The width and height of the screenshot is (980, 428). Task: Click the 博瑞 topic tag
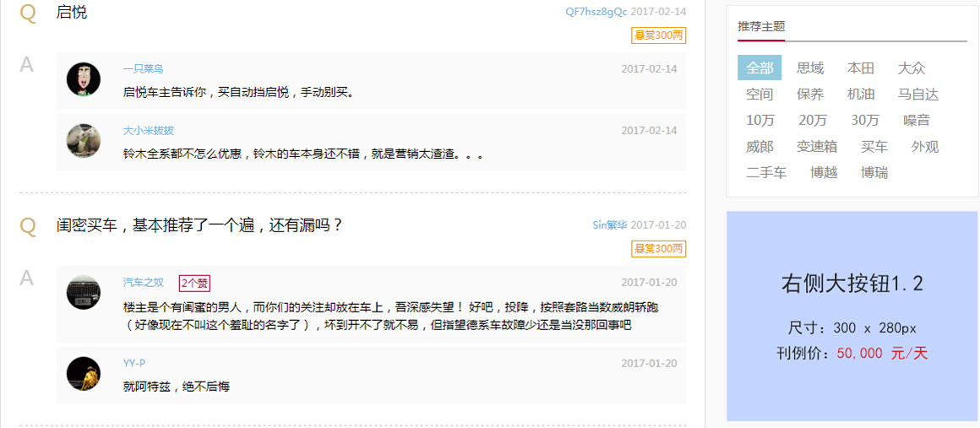click(x=874, y=172)
